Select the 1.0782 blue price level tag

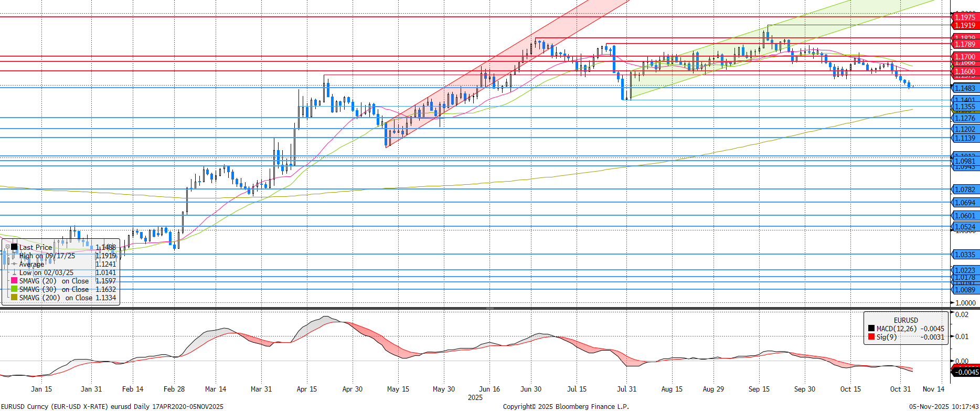point(965,189)
